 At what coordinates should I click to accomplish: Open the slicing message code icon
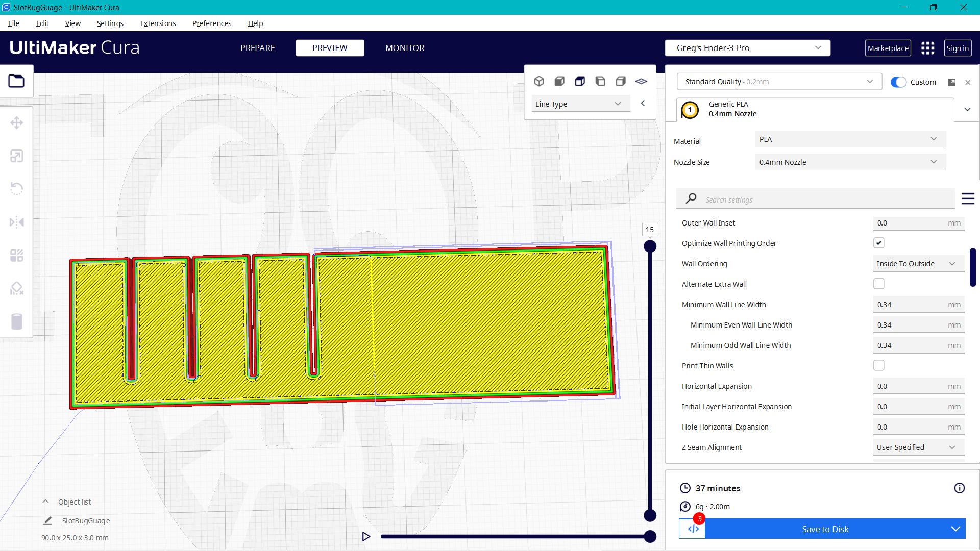(x=693, y=529)
